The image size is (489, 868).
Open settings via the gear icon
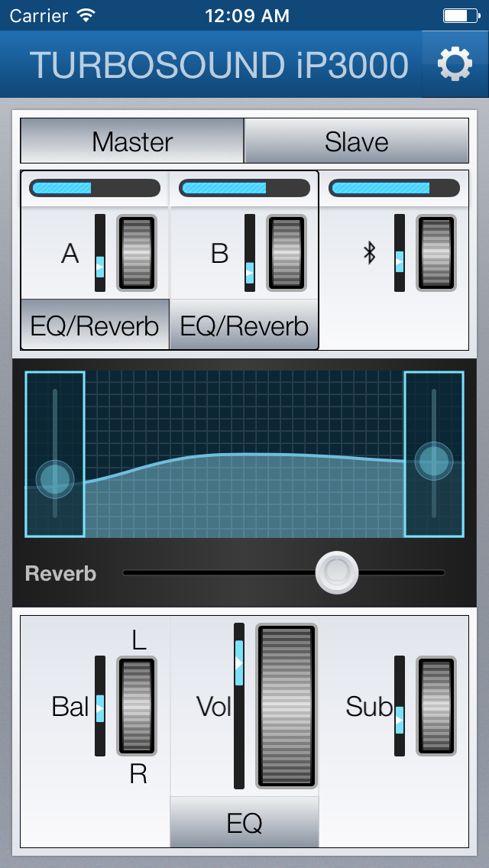455,63
